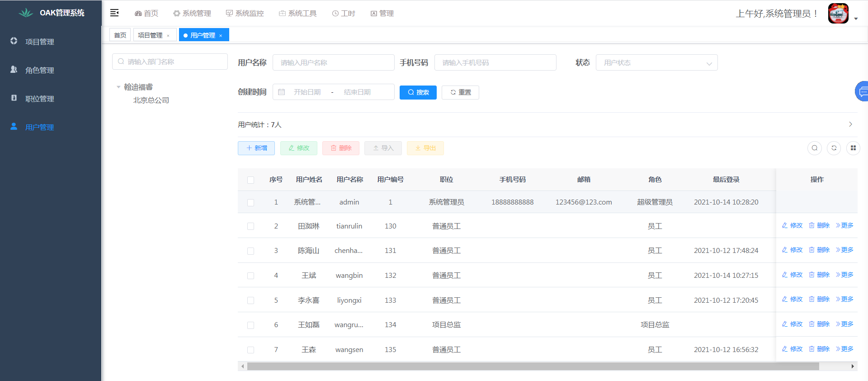The width and height of the screenshot is (868, 381).
Task: Open the 系统管理 top menu
Action: click(x=192, y=14)
